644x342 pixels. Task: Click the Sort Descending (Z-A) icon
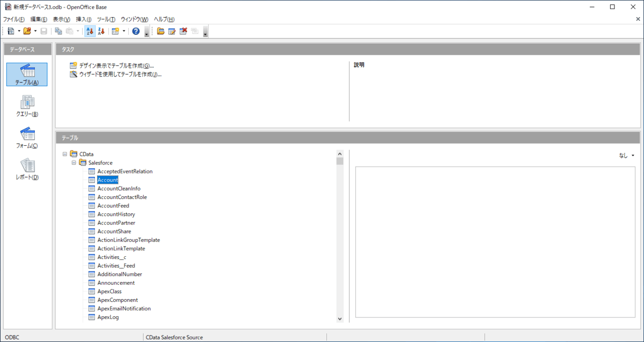(101, 31)
